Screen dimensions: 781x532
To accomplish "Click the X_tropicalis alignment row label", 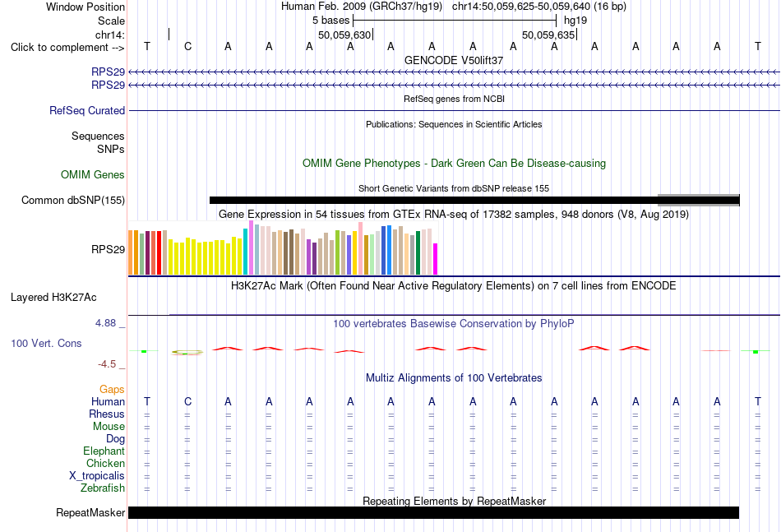I will [x=97, y=476].
